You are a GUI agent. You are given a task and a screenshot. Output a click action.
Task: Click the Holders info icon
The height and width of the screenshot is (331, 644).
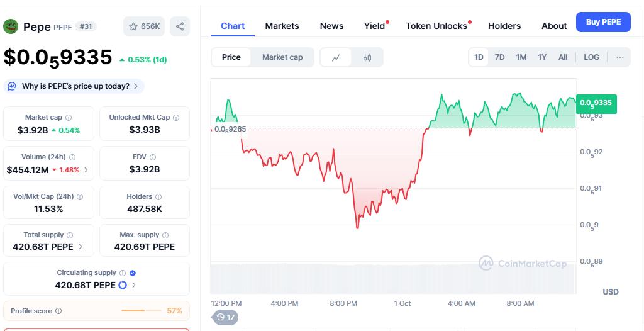coord(158,197)
